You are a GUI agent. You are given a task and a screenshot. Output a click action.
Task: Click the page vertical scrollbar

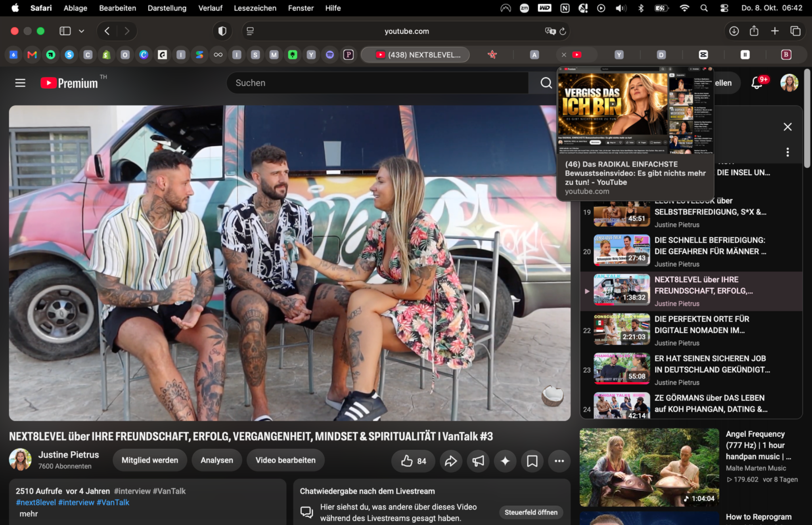click(807, 119)
